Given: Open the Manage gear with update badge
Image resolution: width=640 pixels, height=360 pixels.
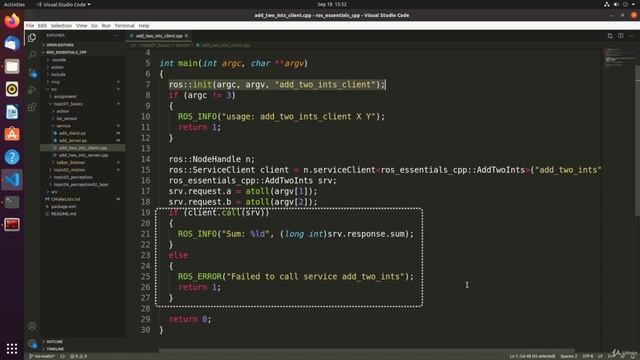Looking at the screenshot, I should point(32,344).
